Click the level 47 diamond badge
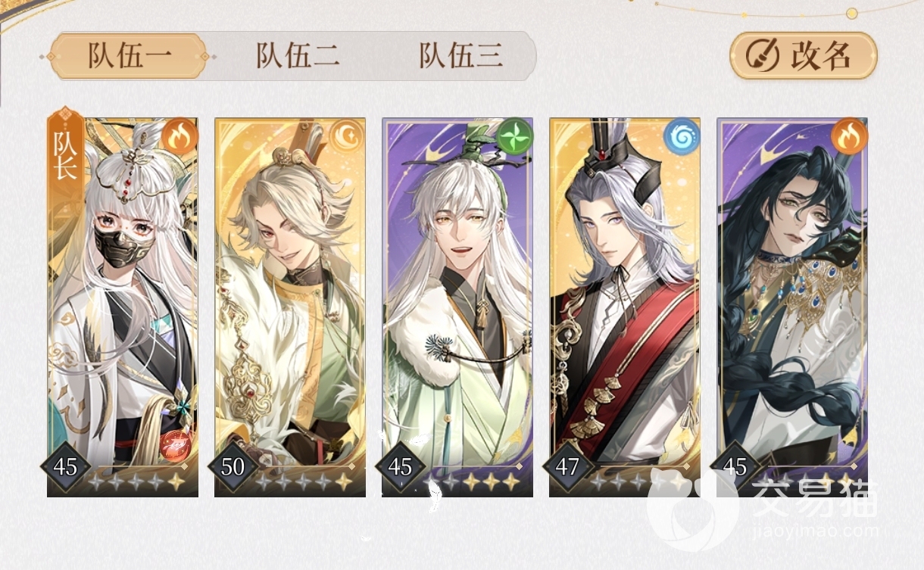Viewport: 924px width, 570px height. [x=567, y=466]
